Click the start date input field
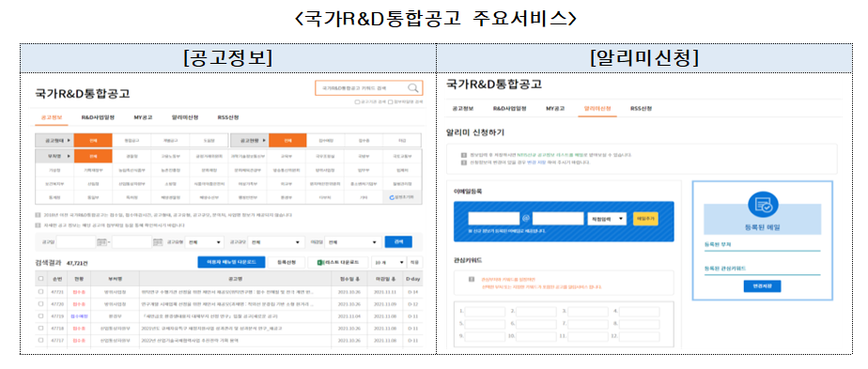868x369 pixels. click(x=76, y=241)
